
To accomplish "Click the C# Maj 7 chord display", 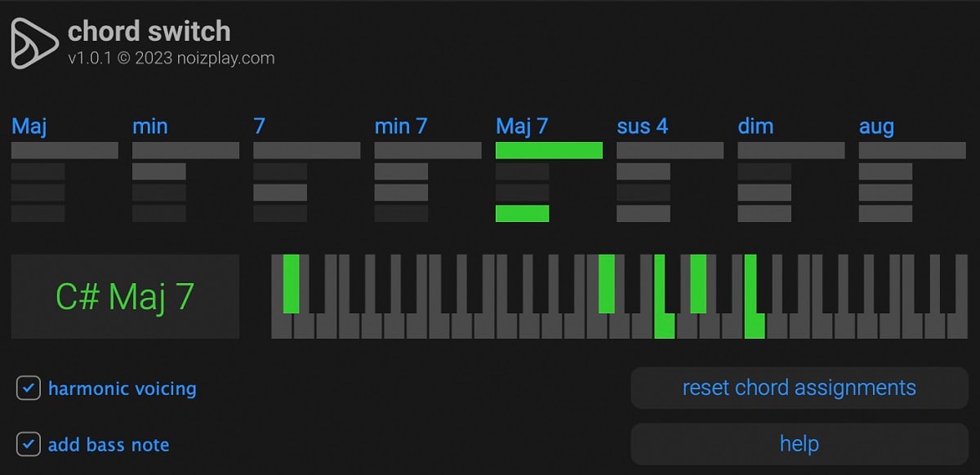I will (x=125, y=296).
